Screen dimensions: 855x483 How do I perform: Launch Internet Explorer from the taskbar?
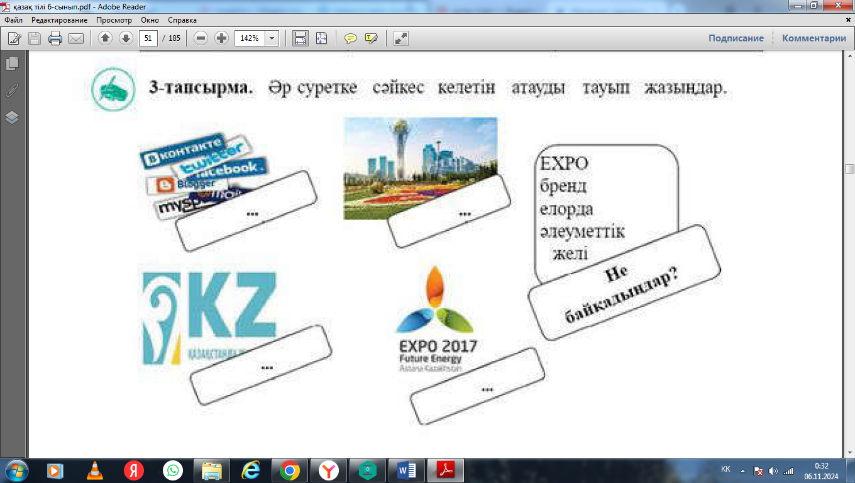(251, 470)
